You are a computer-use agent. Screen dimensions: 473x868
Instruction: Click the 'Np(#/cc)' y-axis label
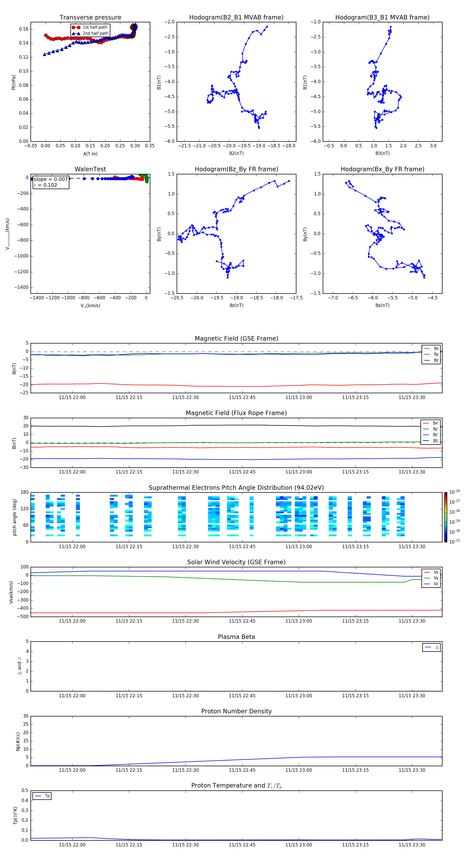pyautogui.click(x=18, y=741)
